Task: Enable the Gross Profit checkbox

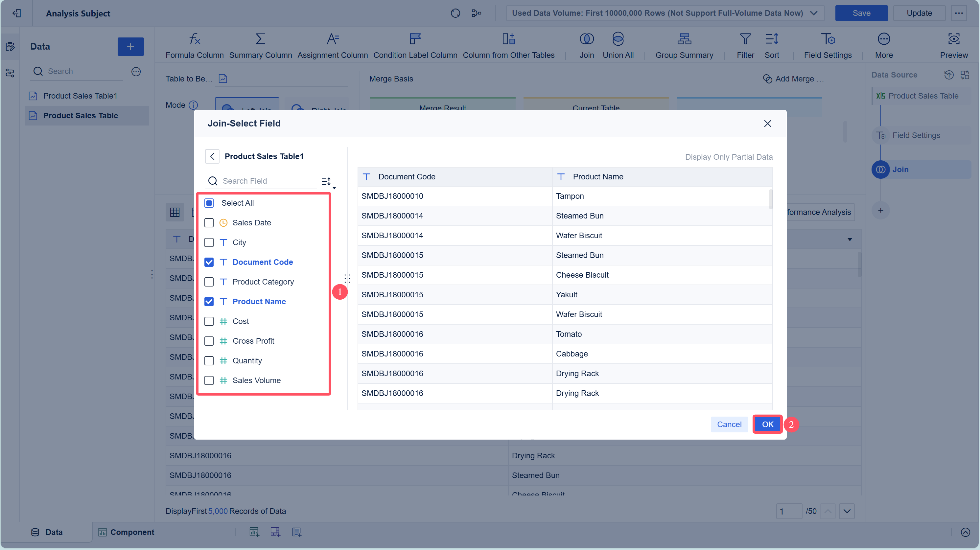Action: [x=209, y=341]
